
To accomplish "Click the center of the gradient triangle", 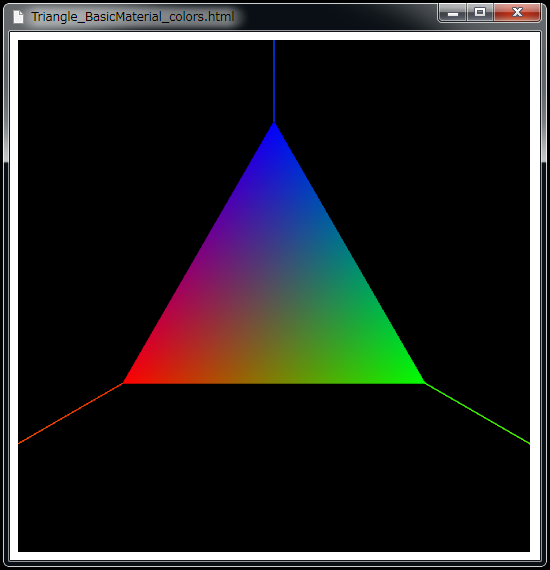I will 274,296.
